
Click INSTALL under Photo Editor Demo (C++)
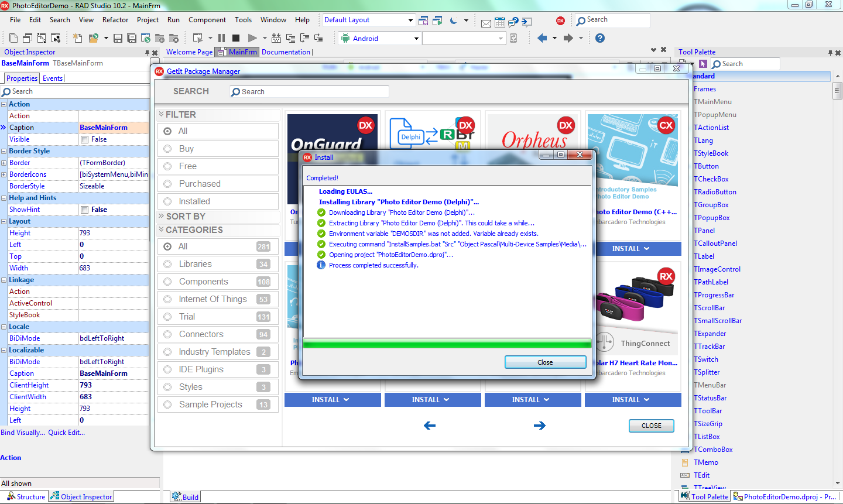click(x=633, y=249)
